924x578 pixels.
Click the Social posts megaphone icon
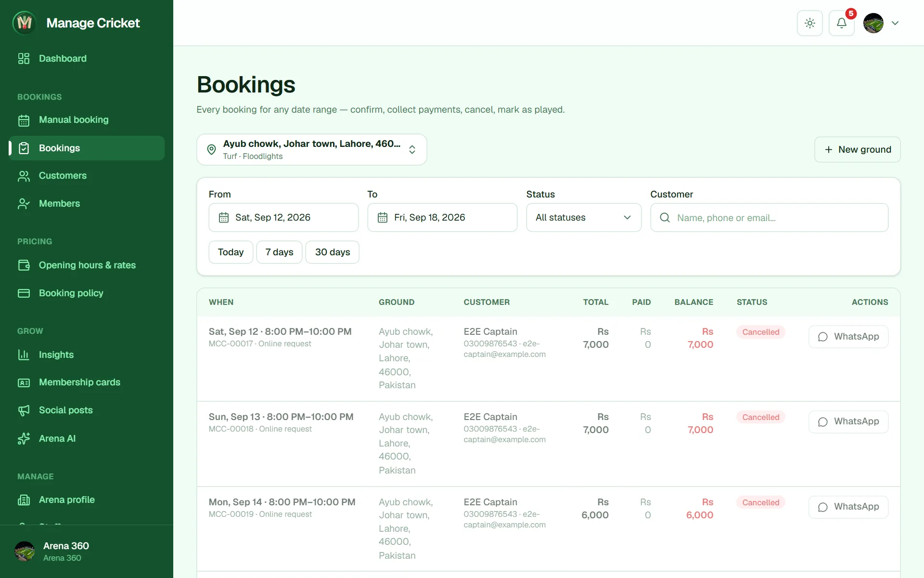click(24, 410)
